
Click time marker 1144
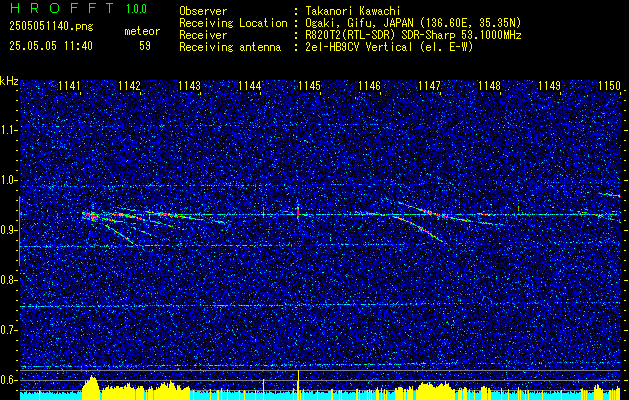250,85
